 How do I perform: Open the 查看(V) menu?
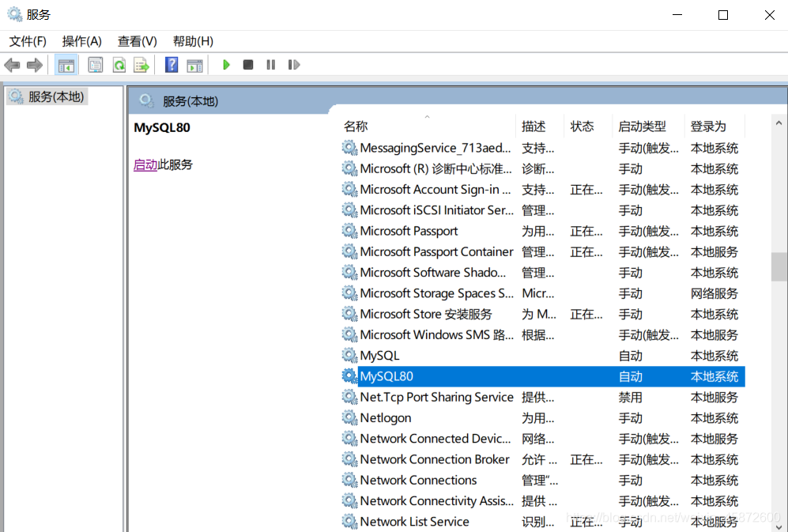[x=136, y=40]
